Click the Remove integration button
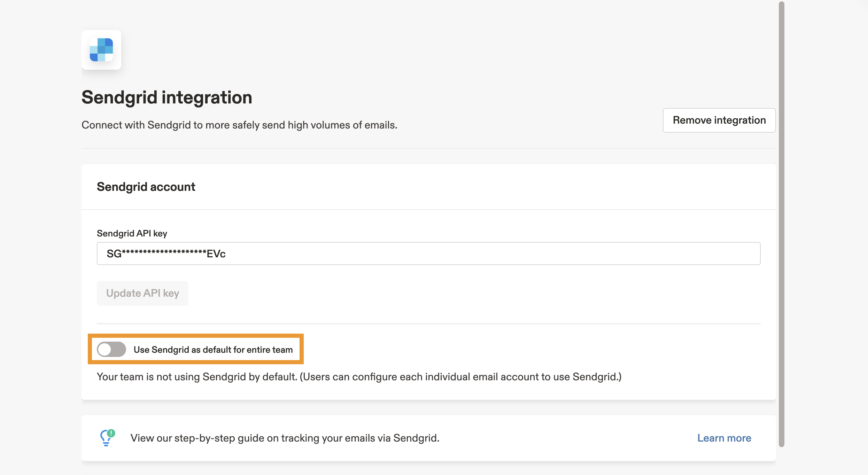The width and height of the screenshot is (868, 475). click(719, 120)
